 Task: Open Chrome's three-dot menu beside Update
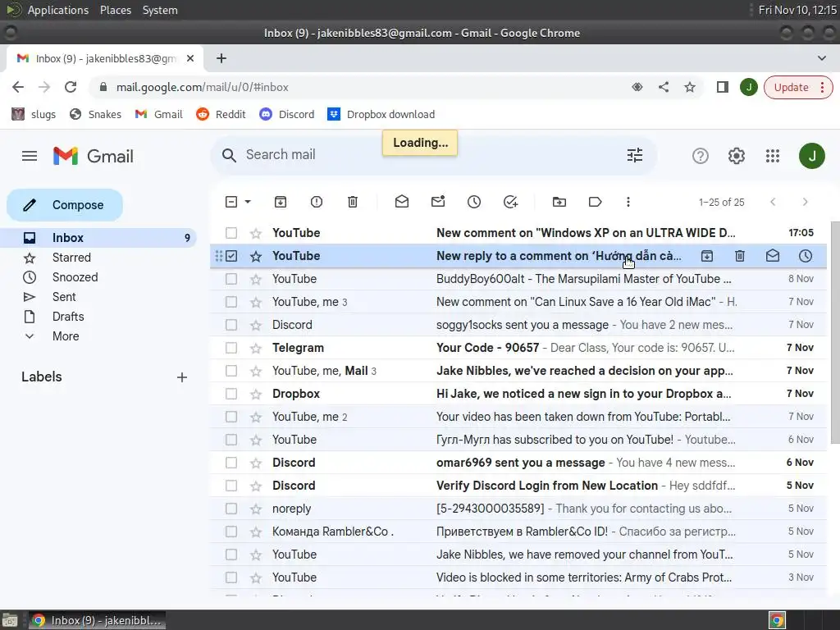click(822, 87)
